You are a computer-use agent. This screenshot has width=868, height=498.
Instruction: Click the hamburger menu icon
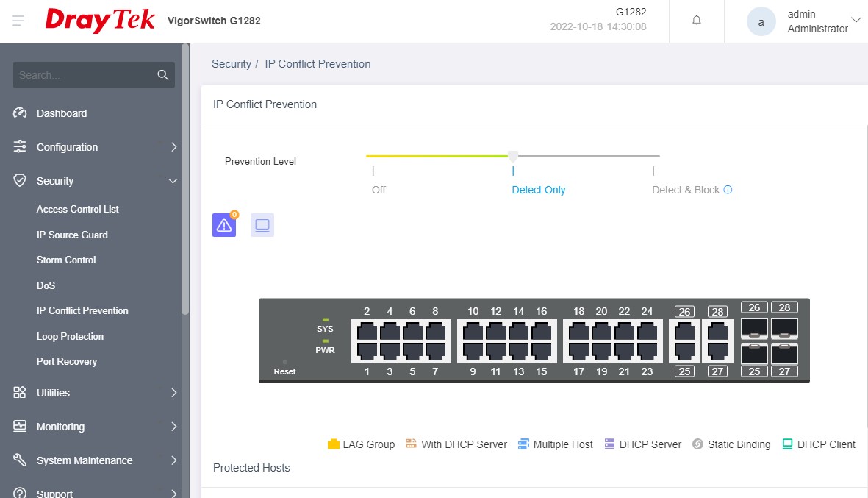click(18, 21)
